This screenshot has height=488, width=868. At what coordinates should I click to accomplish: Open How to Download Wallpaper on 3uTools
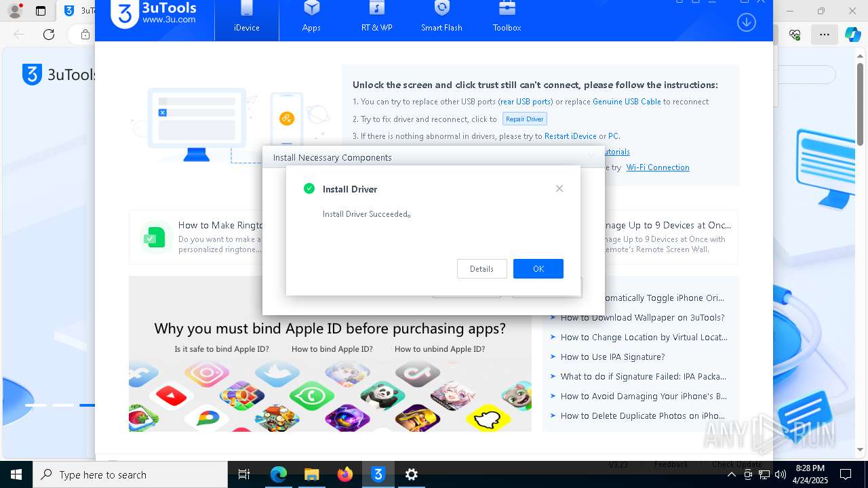642,317
